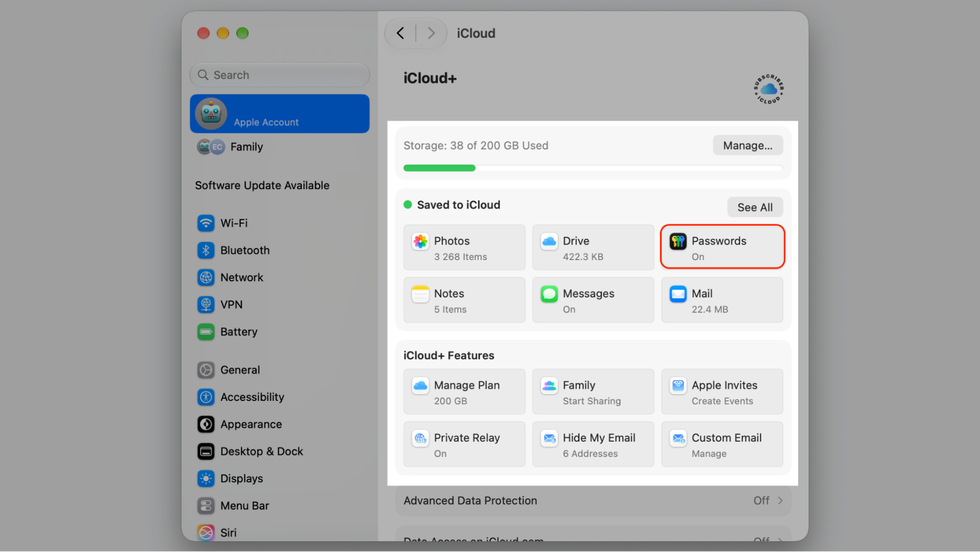Viewport: 980px width, 552px height.
Task: Open the Desktop & Dock icon
Action: tap(206, 451)
